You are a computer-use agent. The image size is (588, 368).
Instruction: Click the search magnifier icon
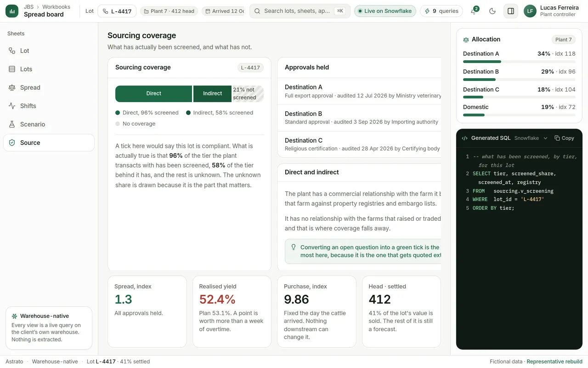coord(257,11)
